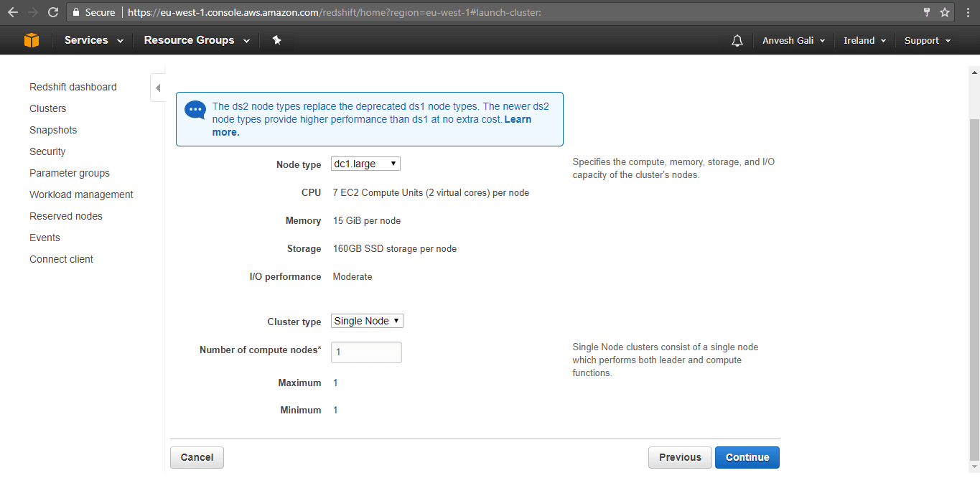This screenshot has width=980, height=478.
Task: Bookmark page using star icon
Action: [945, 12]
